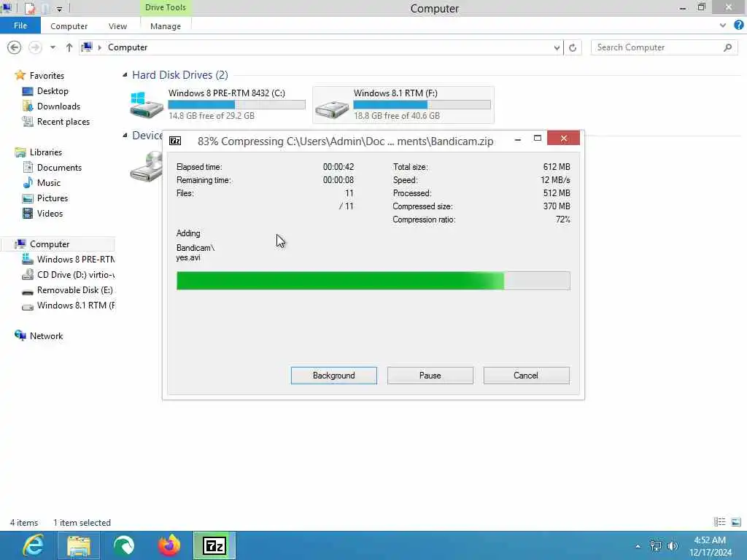Launch Internet Explorer from taskbar
The height and width of the screenshot is (560, 747).
tap(34, 545)
